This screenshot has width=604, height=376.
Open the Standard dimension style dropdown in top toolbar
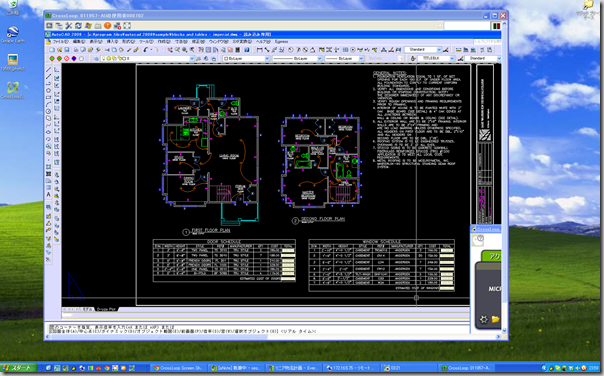coord(439,50)
